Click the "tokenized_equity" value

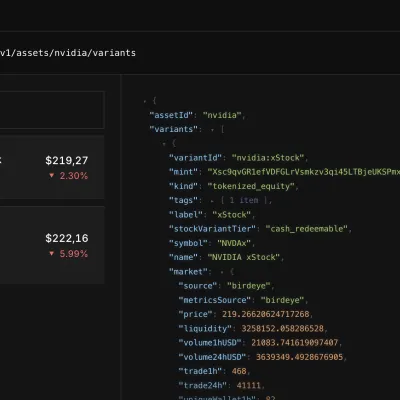pyautogui.click(x=251, y=186)
